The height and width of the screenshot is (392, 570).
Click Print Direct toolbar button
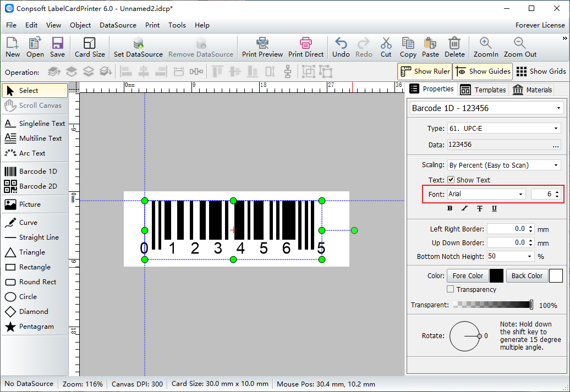coord(306,47)
